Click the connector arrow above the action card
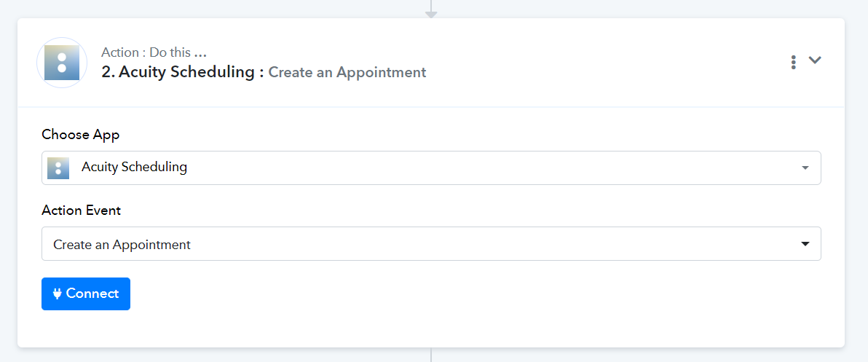 coord(431,9)
